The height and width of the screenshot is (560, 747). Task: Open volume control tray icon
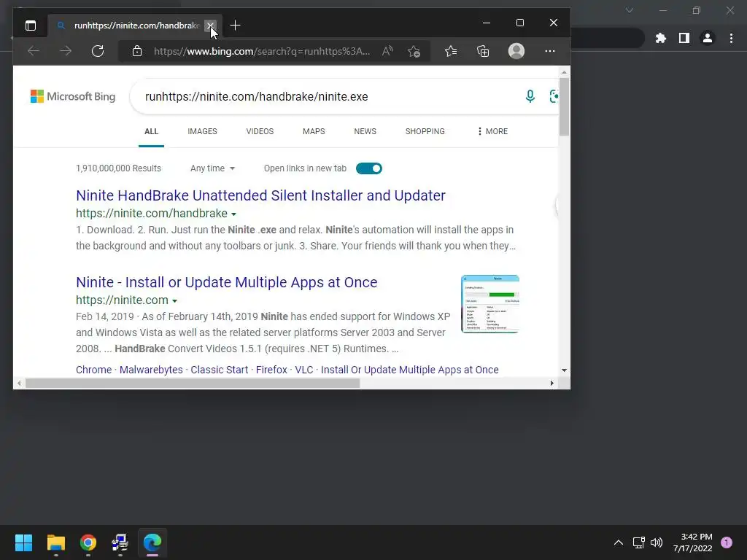coord(657,542)
